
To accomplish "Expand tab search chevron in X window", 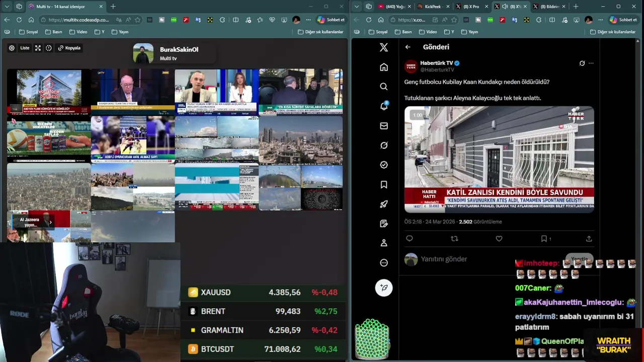I will (357, 7).
